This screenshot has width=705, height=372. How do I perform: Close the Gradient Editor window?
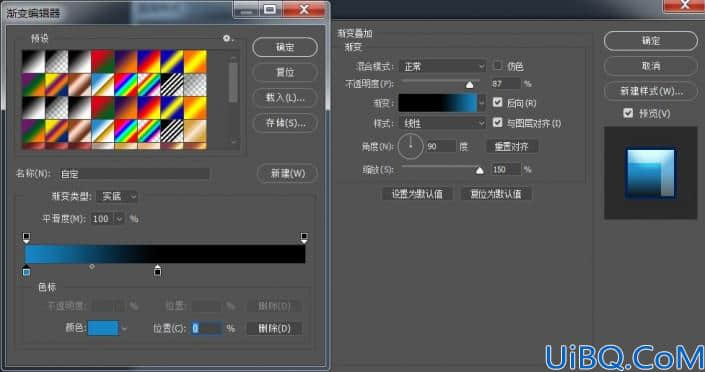click(304, 9)
